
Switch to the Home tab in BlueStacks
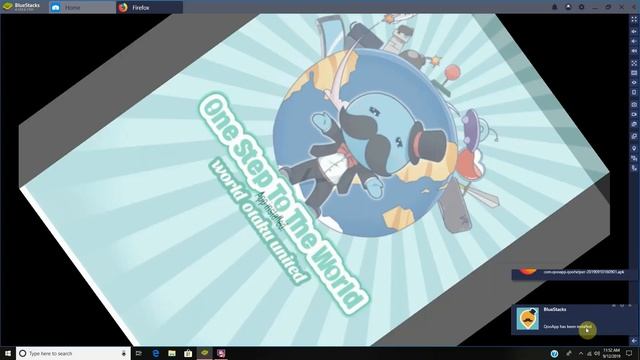(x=82, y=7)
